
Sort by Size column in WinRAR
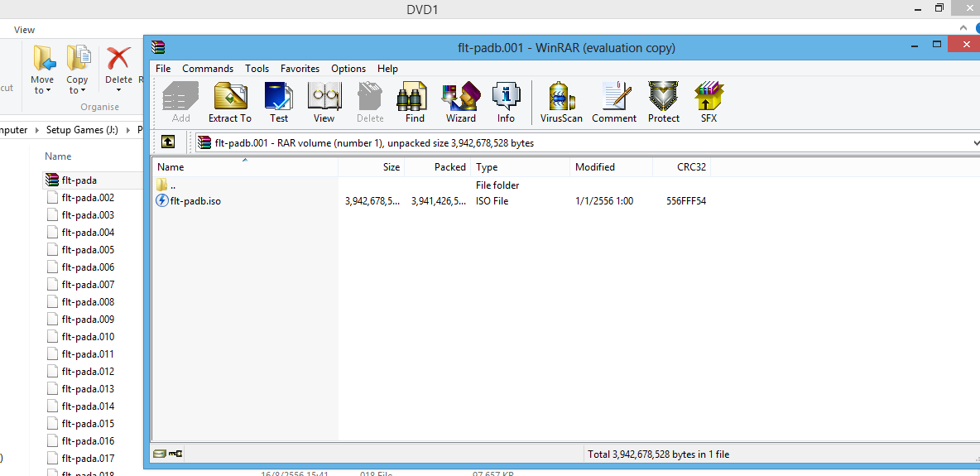point(372,167)
